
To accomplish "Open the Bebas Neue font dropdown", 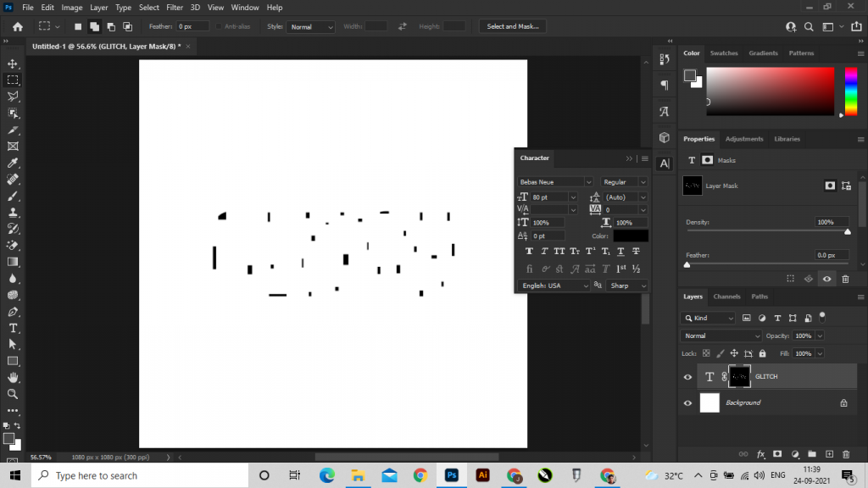I will coord(555,182).
